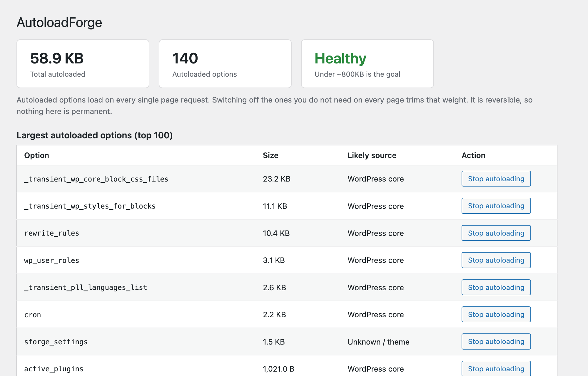The image size is (588, 376).
Task: Click the 58.9 KB total autoloaded figure
Action: pyautogui.click(x=57, y=58)
